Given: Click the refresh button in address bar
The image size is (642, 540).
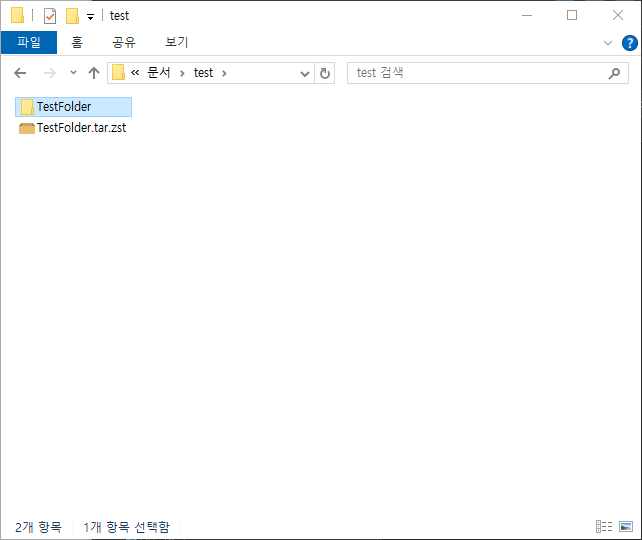Looking at the screenshot, I should pos(325,73).
